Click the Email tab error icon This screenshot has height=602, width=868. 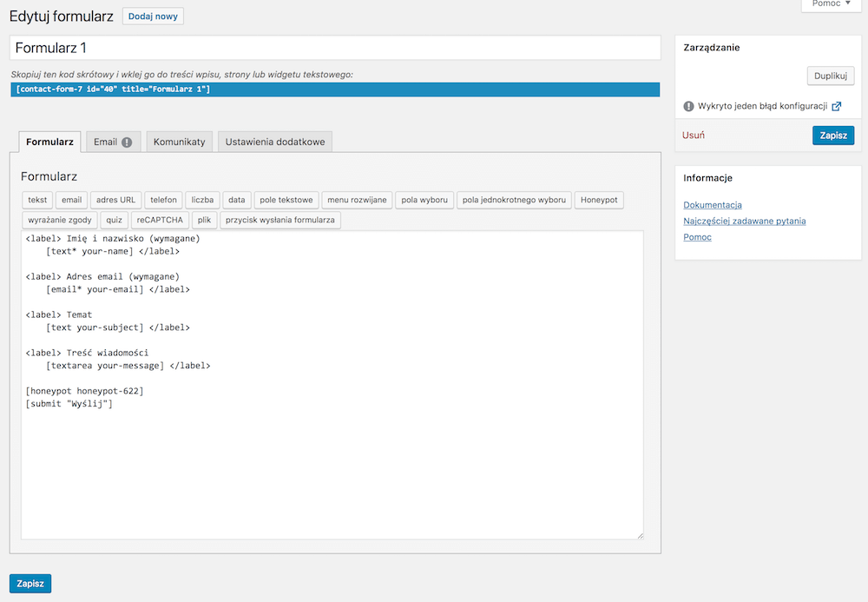click(x=127, y=142)
